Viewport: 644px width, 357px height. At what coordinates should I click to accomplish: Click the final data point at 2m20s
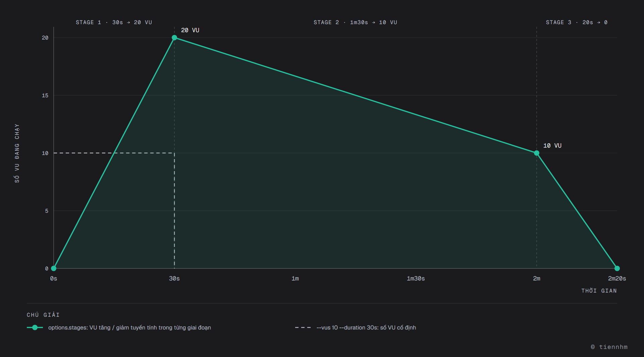[617, 268]
